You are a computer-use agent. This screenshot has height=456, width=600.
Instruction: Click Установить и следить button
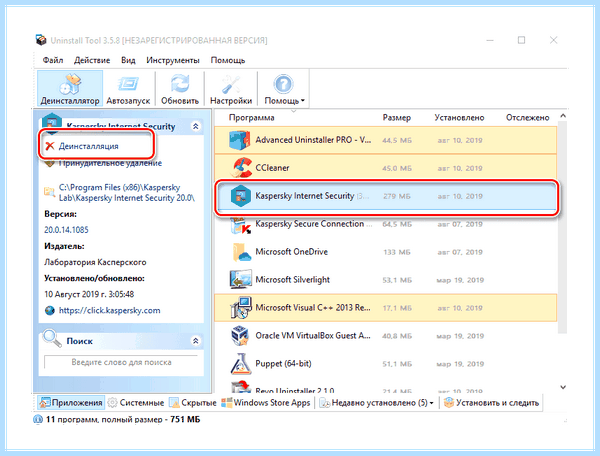click(x=491, y=402)
